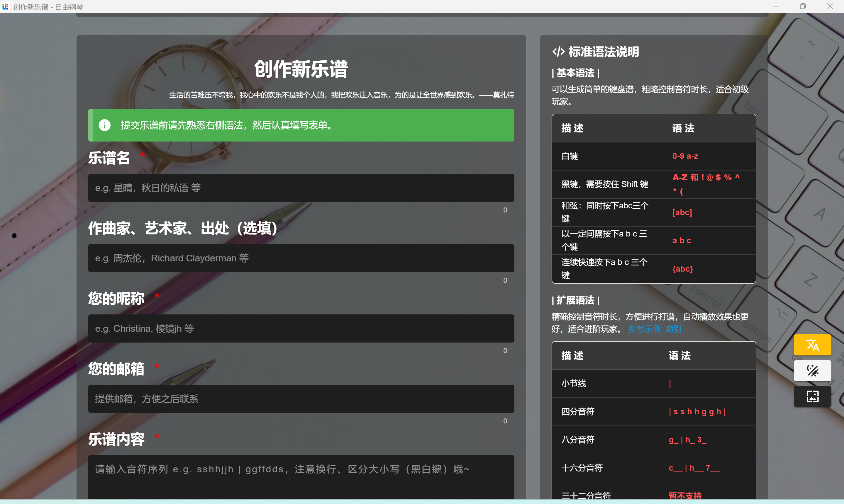The image size is (844, 504).
Task: Click the 四分音符 row description
Action: tap(578, 412)
